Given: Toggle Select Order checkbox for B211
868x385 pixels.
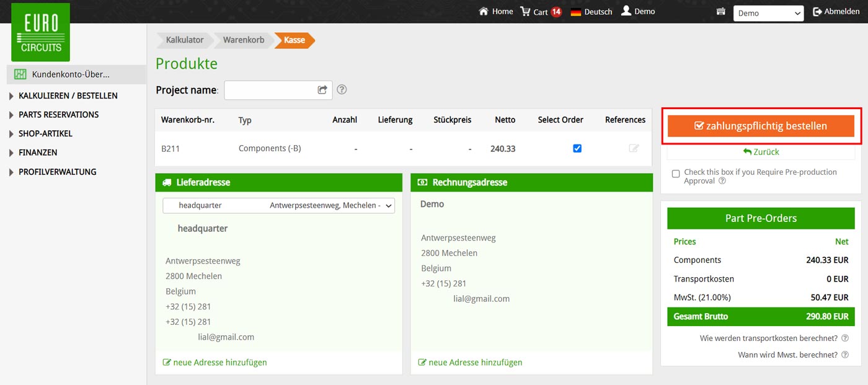Looking at the screenshot, I should coord(577,149).
